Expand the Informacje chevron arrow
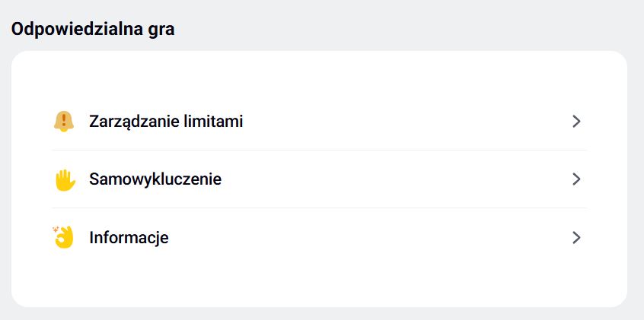 coord(576,237)
